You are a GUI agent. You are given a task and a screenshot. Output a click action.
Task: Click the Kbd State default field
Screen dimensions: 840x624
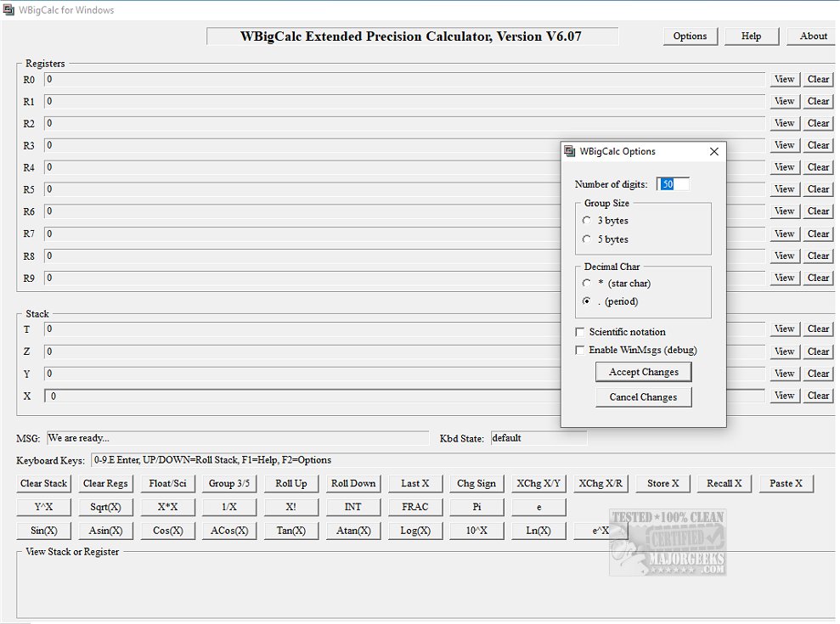[x=538, y=438]
